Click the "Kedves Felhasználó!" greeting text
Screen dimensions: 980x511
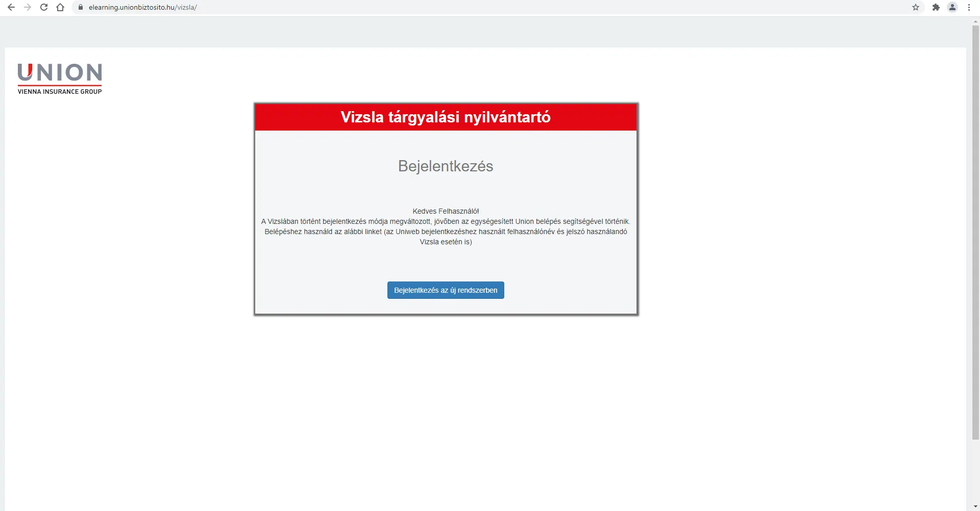point(446,211)
